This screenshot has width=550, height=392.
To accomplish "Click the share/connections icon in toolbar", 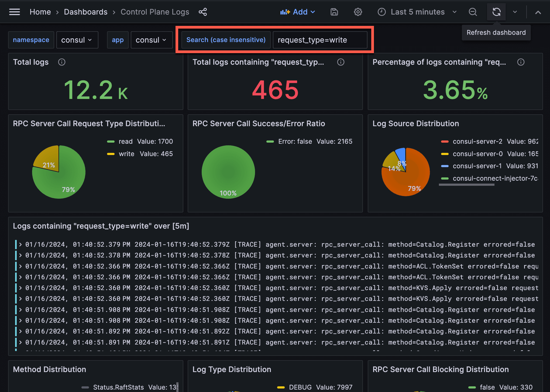I will [x=202, y=11].
